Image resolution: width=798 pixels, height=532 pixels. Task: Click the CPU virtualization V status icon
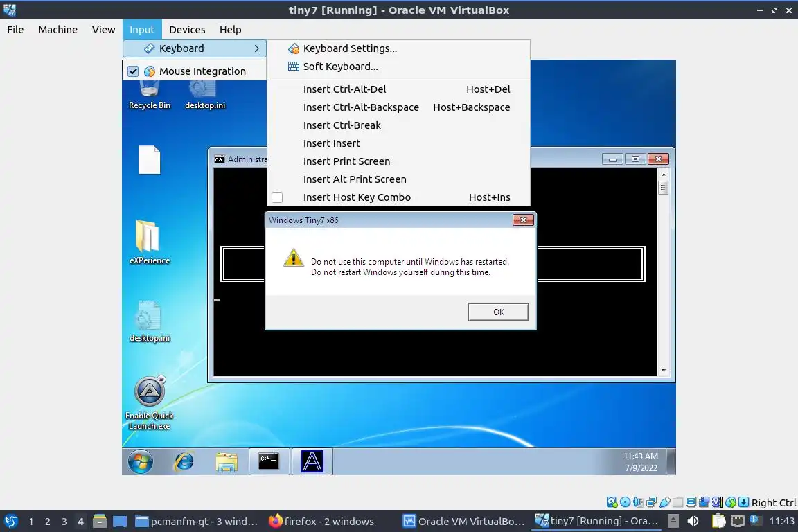pyautogui.click(x=718, y=502)
